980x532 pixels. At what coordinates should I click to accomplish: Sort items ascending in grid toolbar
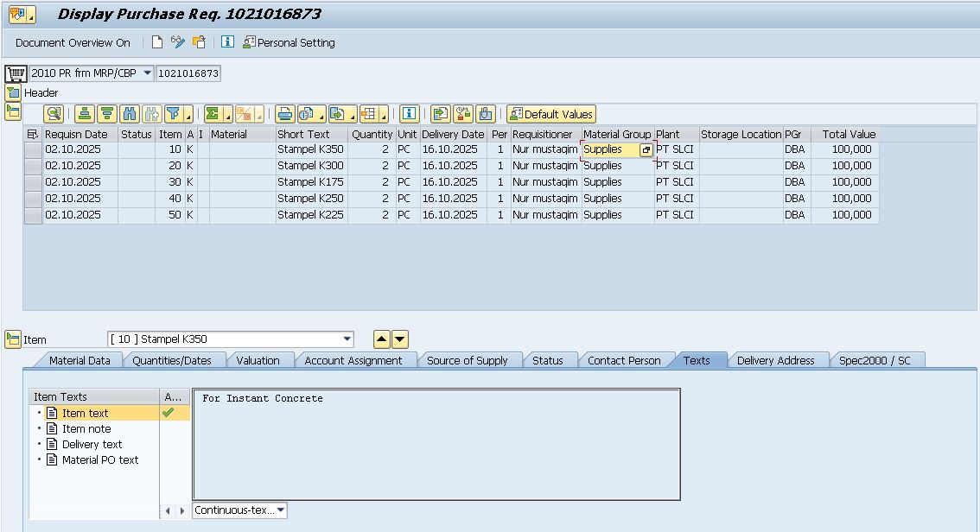[x=84, y=114]
